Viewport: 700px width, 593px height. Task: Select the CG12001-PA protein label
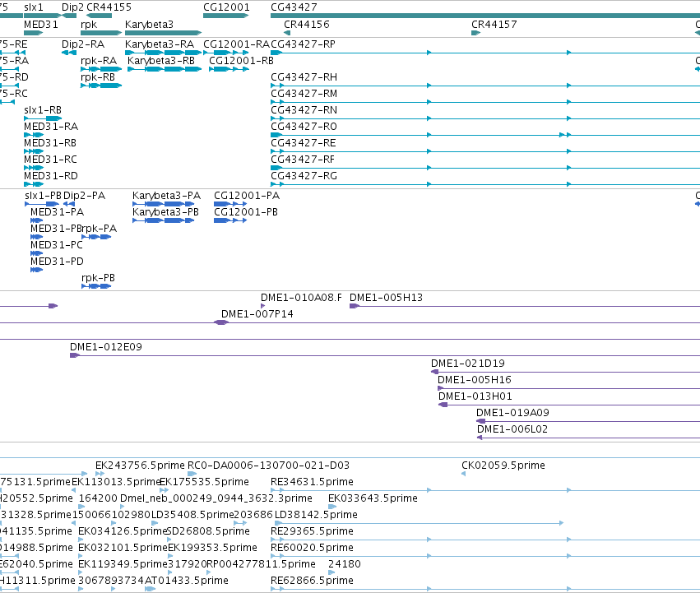point(247,196)
